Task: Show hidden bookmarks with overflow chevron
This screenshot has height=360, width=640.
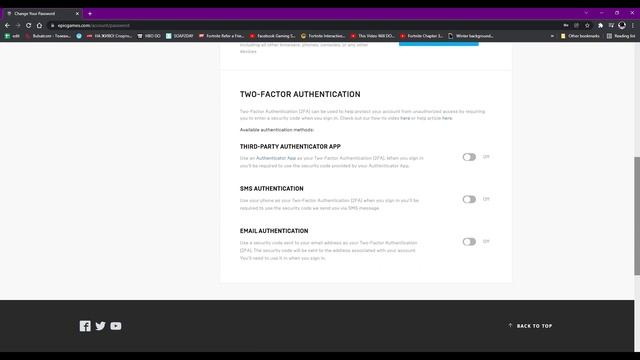Action: click(x=552, y=36)
